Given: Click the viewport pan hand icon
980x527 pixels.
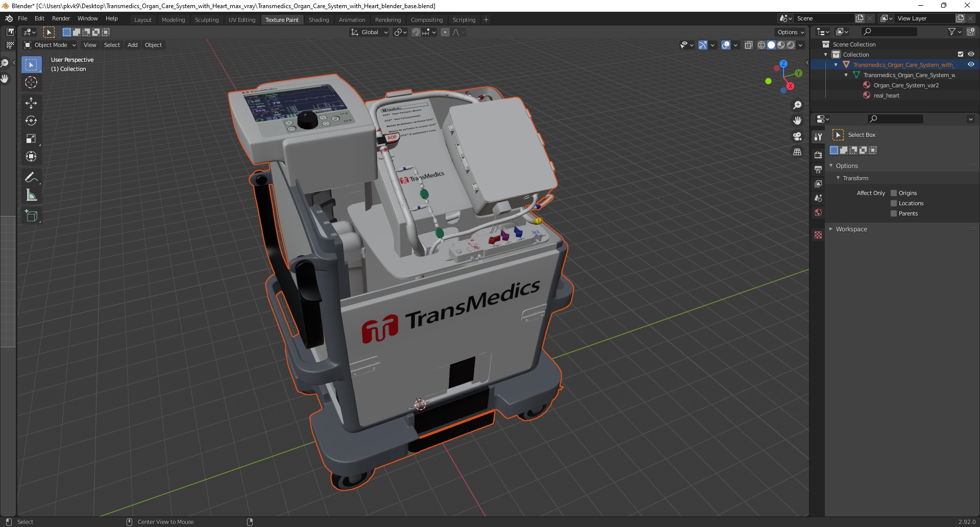Looking at the screenshot, I should (x=797, y=121).
